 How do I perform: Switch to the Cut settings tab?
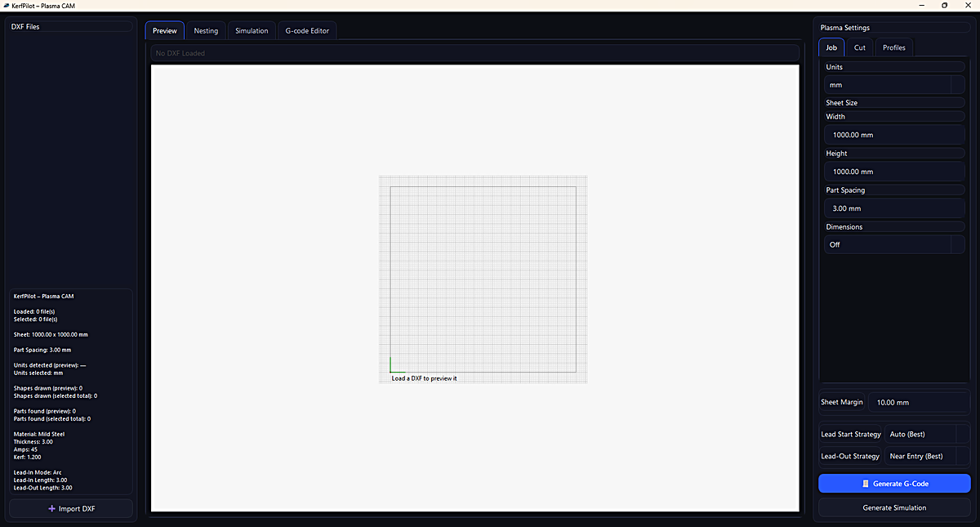pos(859,47)
